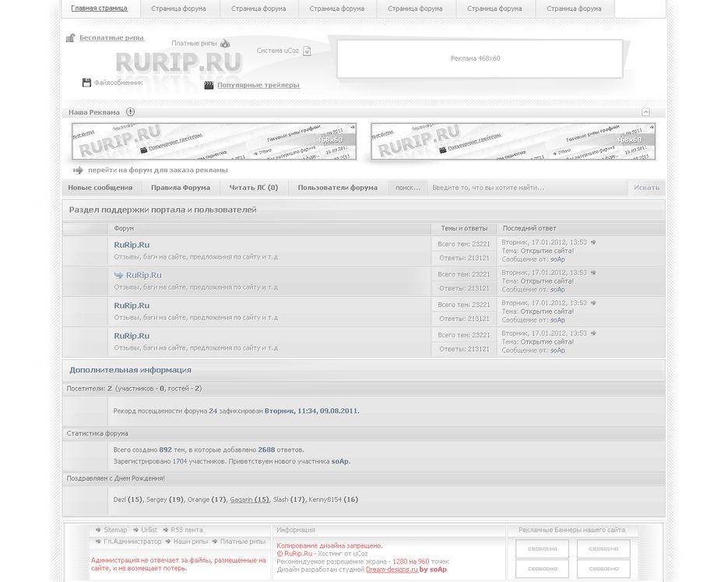
Task: Open the Наши рипы footer link
Action: (190, 541)
